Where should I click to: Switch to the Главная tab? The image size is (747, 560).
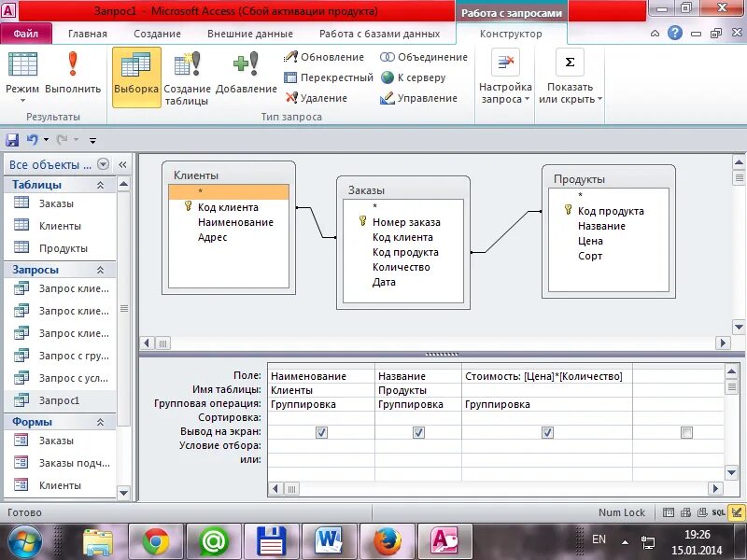pyautogui.click(x=88, y=34)
